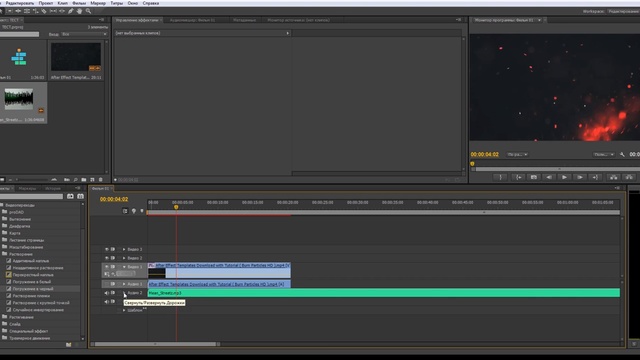Create new custom bin in effects panel
The height and width of the screenshot is (360, 640).
69,345
